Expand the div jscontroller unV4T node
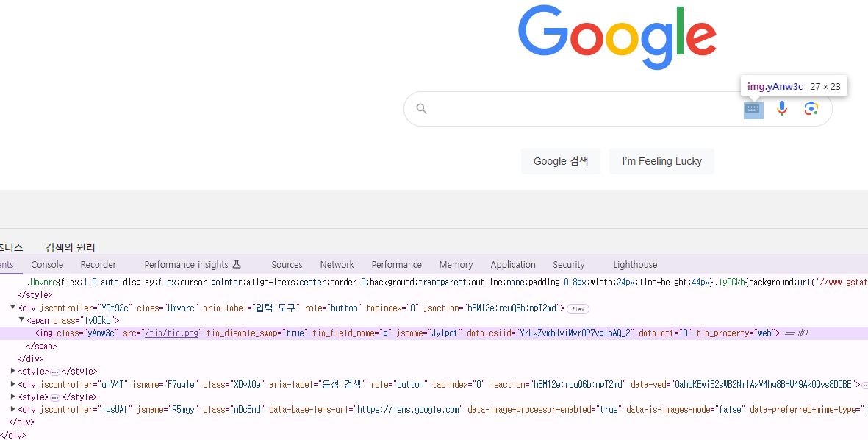868x440 pixels. point(12,384)
